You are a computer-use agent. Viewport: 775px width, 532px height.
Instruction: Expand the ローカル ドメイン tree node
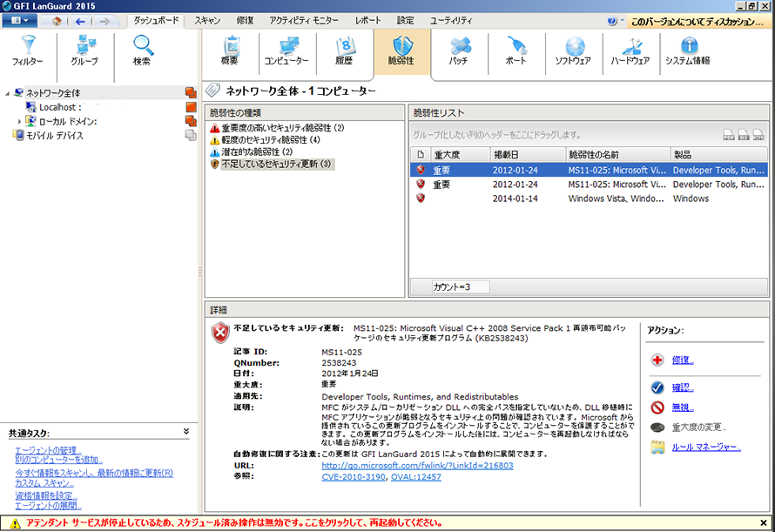(x=19, y=121)
